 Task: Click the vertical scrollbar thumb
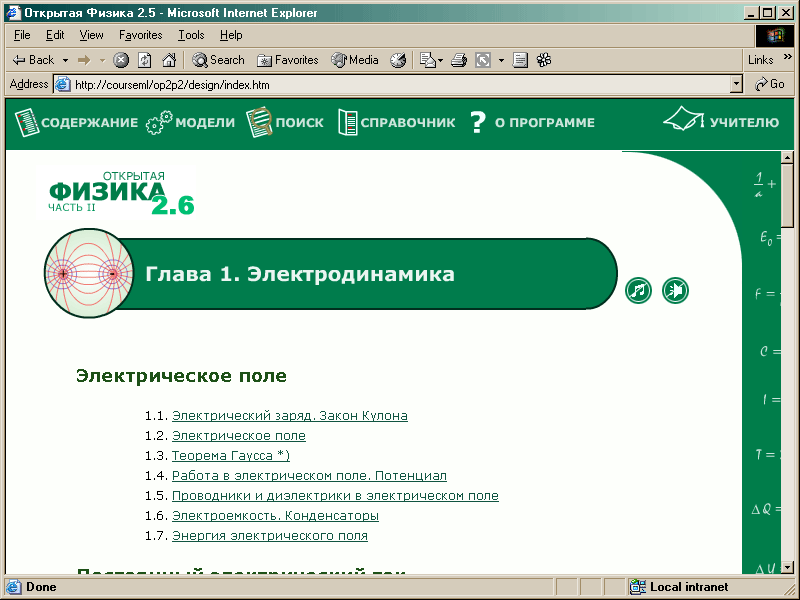787,195
